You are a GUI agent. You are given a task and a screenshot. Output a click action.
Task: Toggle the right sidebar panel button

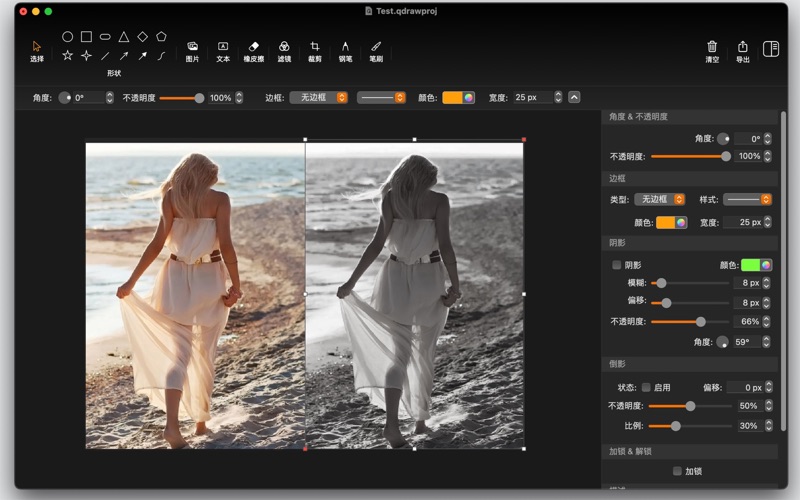click(771, 48)
